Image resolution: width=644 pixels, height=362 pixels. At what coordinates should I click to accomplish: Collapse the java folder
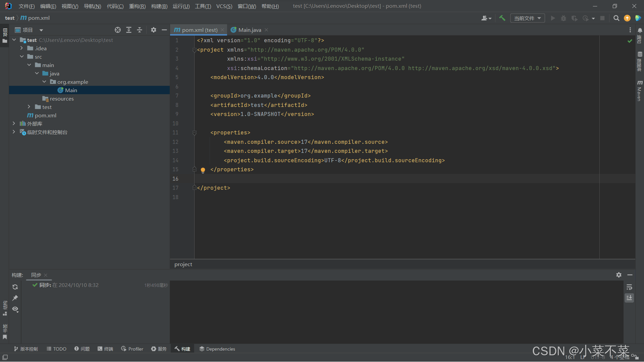(37, 73)
